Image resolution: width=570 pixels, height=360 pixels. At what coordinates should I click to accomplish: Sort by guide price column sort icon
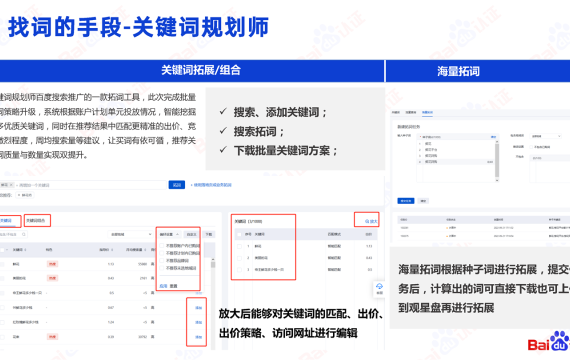tap(111, 250)
